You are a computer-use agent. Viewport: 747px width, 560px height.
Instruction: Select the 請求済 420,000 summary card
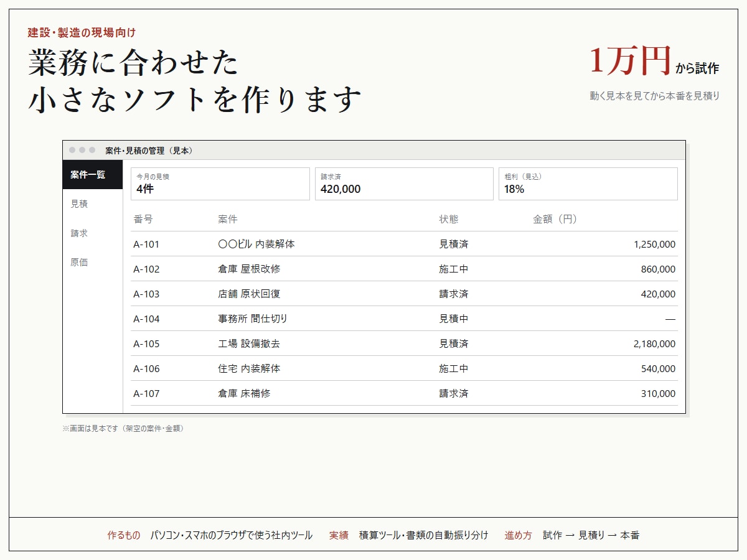point(404,184)
